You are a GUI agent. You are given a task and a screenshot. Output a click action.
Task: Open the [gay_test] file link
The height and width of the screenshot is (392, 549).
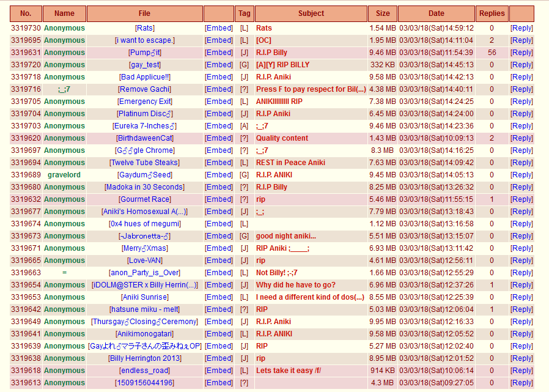click(145, 65)
